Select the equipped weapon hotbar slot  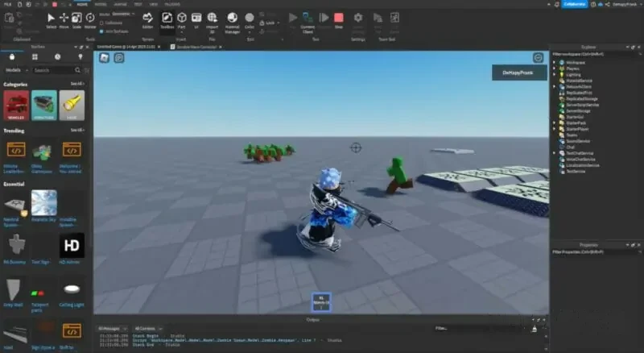pyautogui.click(x=321, y=302)
